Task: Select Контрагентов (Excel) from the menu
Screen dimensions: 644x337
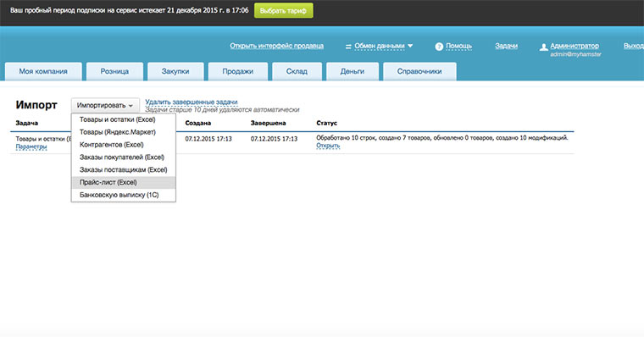Action: 123,145
